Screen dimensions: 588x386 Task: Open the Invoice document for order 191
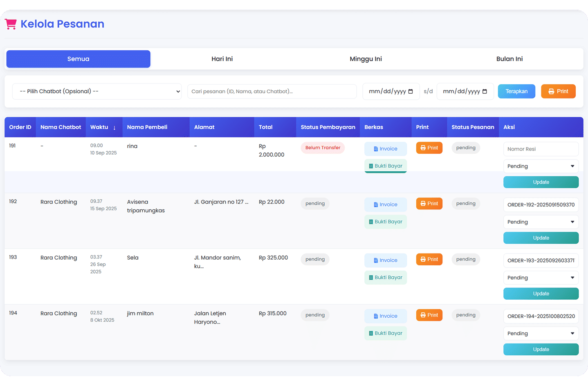pos(385,148)
